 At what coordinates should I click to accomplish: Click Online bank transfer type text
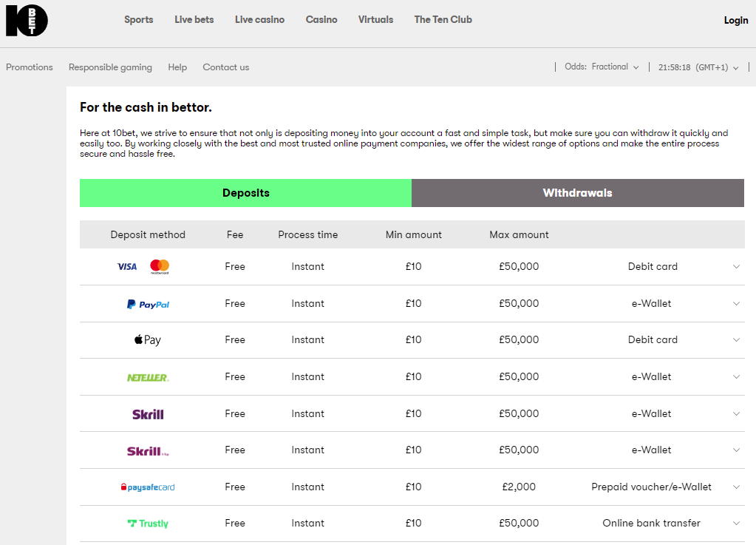pos(651,524)
